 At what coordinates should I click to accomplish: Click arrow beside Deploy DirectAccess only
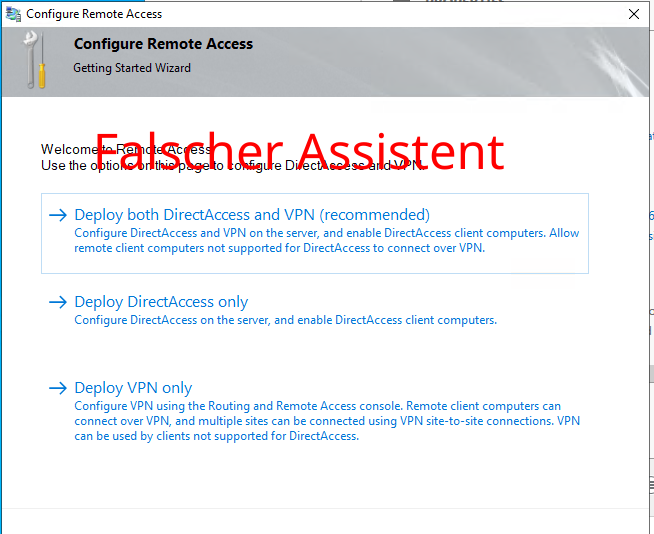(57, 302)
